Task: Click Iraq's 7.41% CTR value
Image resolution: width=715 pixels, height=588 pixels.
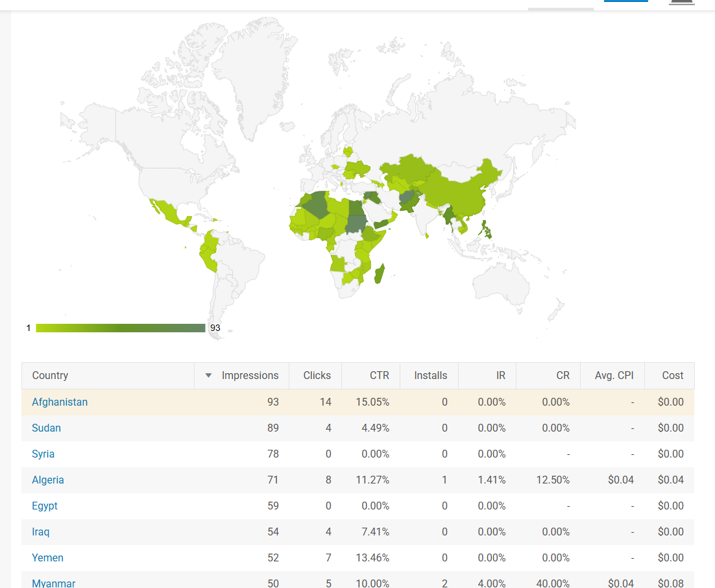Action: pos(375,532)
